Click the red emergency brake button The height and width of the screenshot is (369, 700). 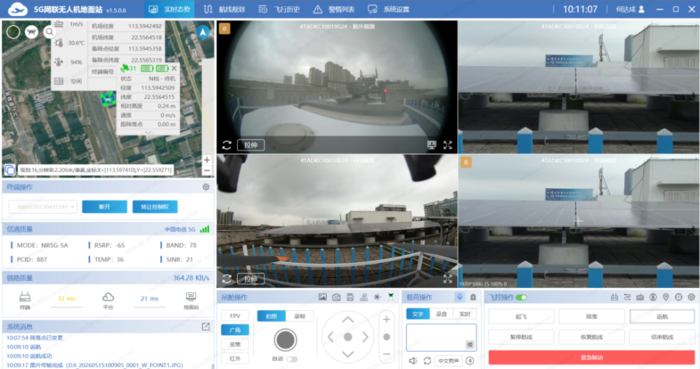tap(592, 357)
